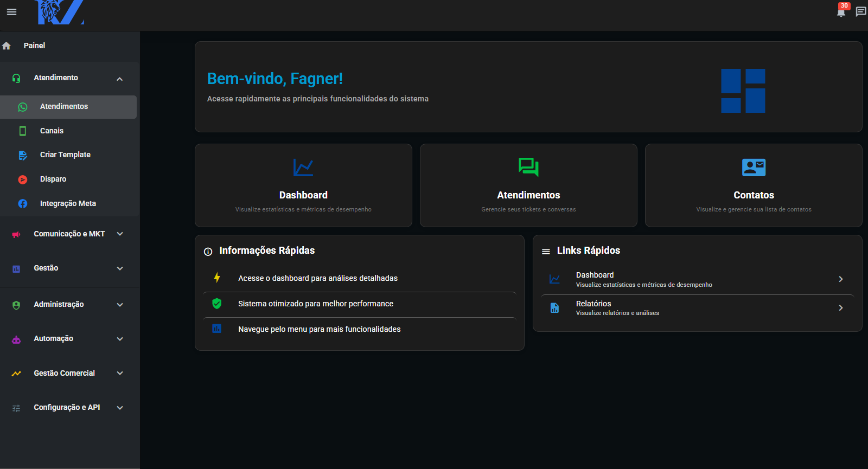Click the report file icon beside Relatórios
The image size is (868, 469).
tap(554, 308)
